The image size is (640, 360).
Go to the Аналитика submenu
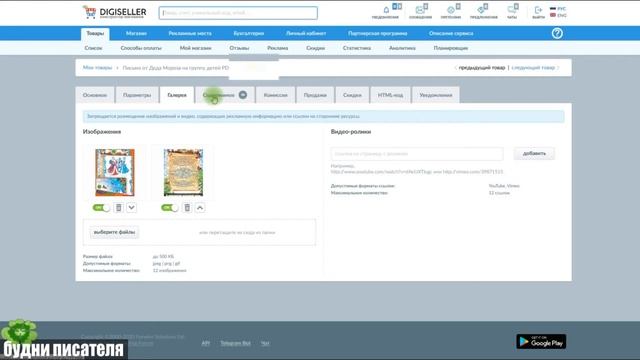click(402, 48)
